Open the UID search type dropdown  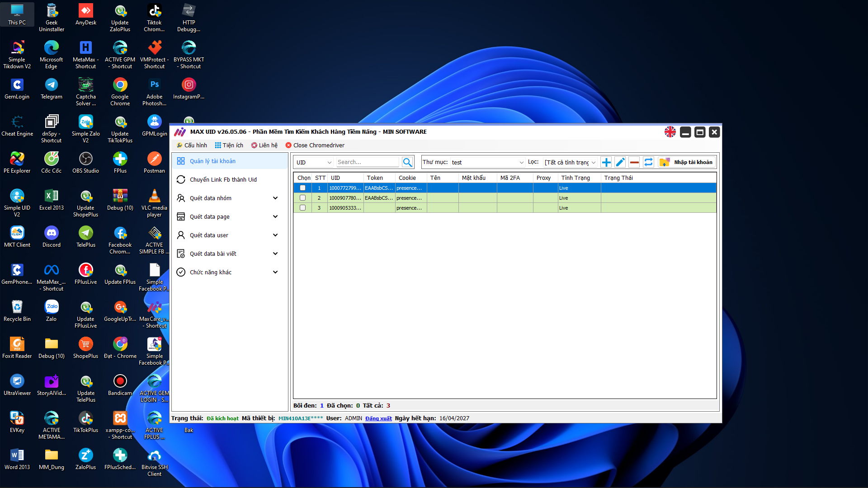(x=314, y=162)
